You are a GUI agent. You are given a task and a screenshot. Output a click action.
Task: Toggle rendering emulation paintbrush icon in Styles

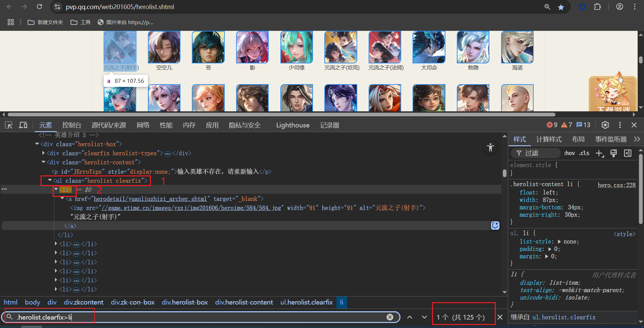tap(613, 153)
